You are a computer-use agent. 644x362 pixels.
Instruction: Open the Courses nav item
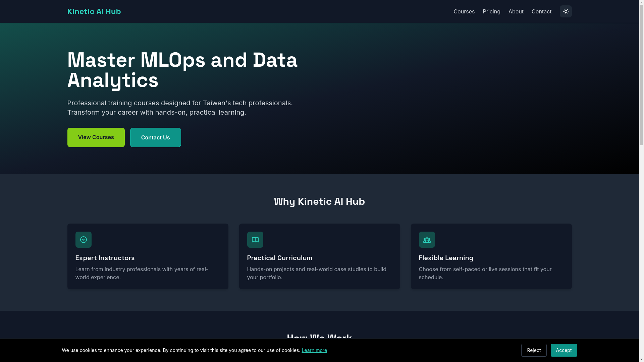click(x=464, y=11)
